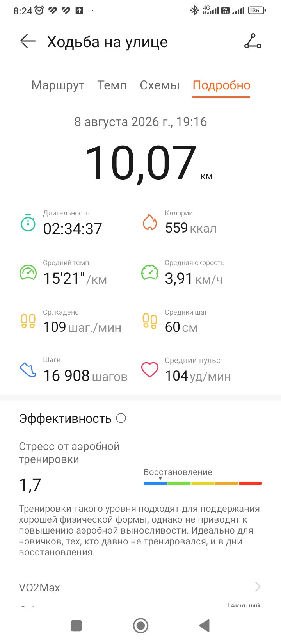Tap the steps shoe icon
Image resolution: width=281 pixels, height=644 pixels.
(x=28, y=370)
